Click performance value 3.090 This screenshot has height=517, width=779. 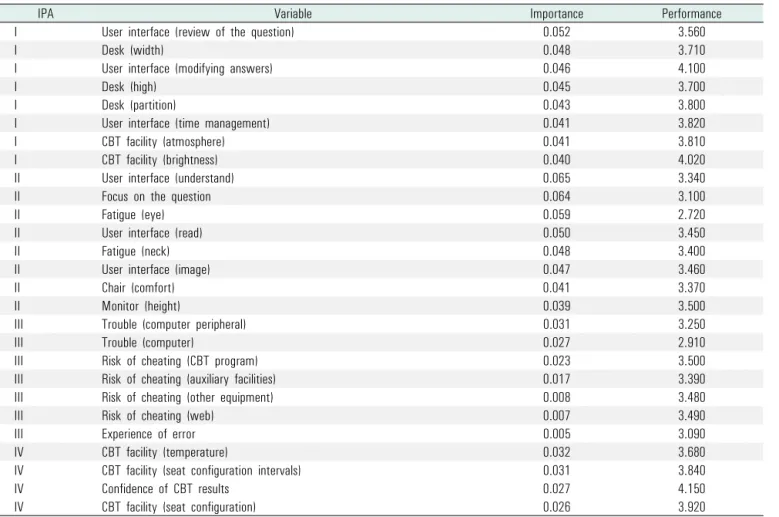tap(692, 434)
